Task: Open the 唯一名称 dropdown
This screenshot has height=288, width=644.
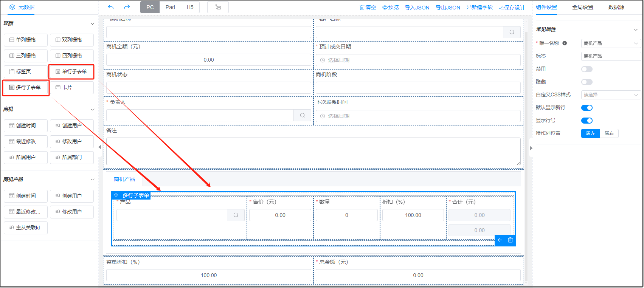Action: point(610,43)
